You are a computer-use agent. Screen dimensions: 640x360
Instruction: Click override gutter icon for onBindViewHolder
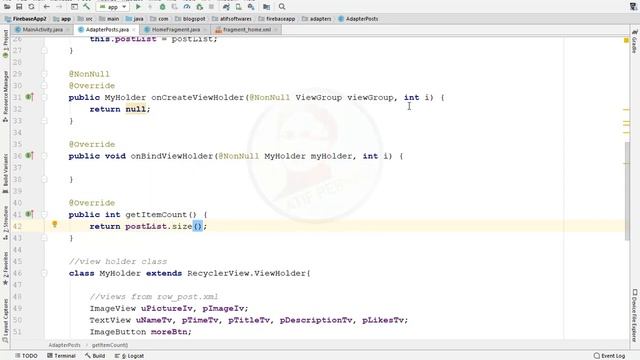[29, 156]
